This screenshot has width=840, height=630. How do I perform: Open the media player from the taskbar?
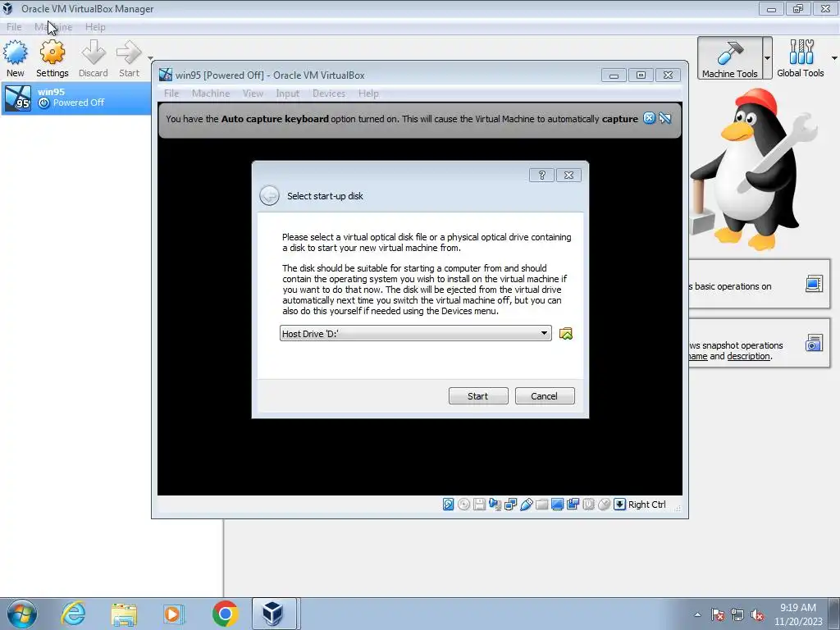(173, 614)
